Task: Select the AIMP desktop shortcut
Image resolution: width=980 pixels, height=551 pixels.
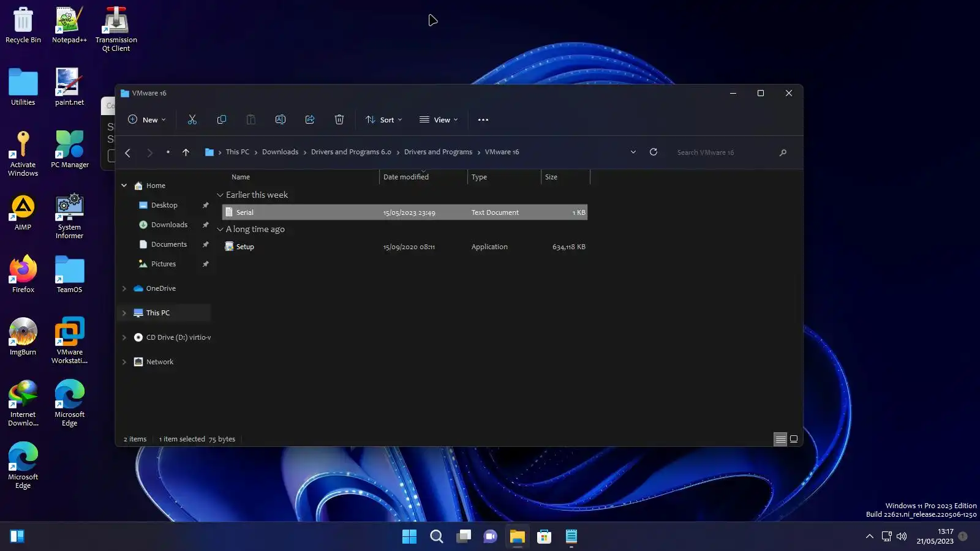Action: pyautogui.click(x=23, y=212)
